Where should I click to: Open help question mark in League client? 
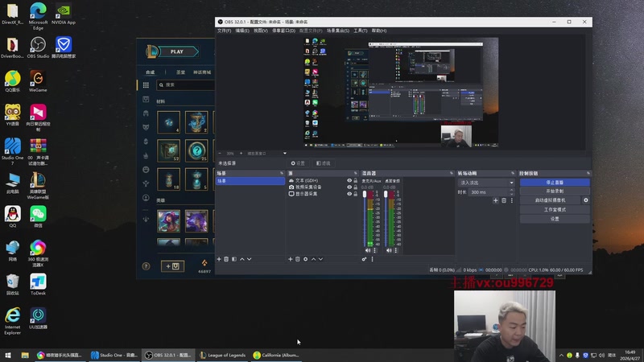click(x=146, y=266)
